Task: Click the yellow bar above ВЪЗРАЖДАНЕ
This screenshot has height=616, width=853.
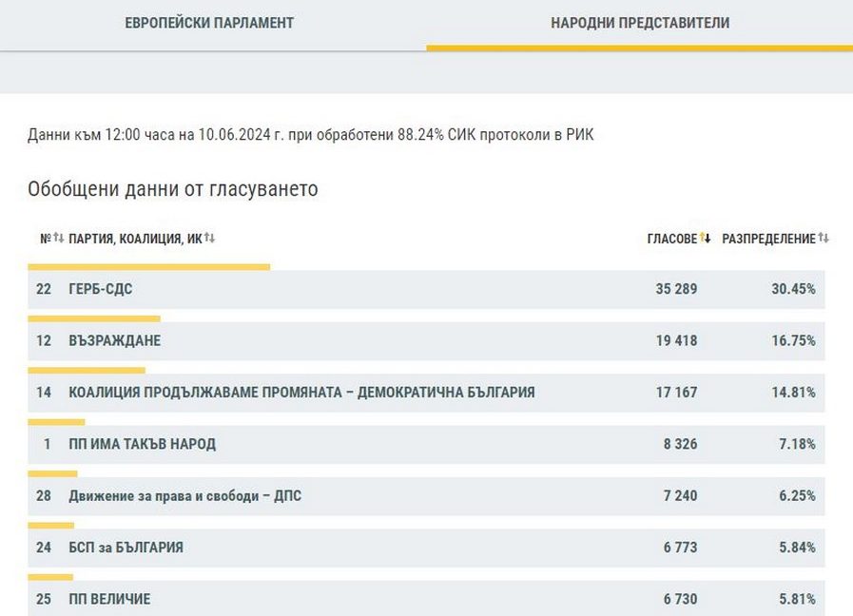Action: point(94,318)
